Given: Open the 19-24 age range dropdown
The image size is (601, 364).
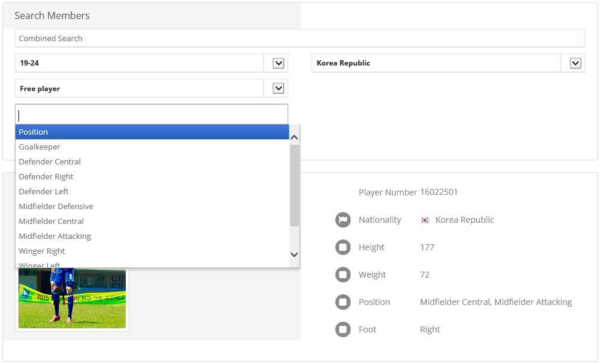Looking at the screenshot, I should (x=151, y=63).
